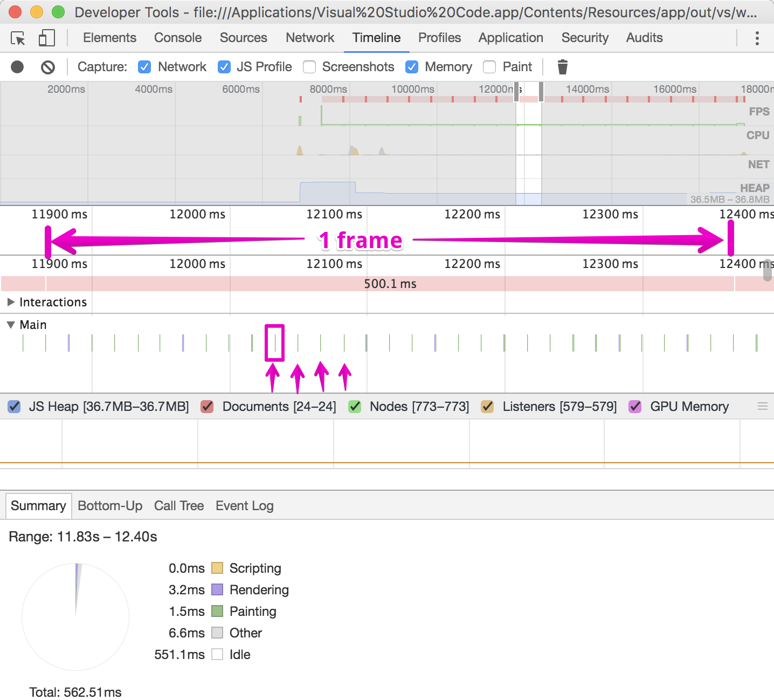Click the trash can collect garbage icon

point(562,67)
